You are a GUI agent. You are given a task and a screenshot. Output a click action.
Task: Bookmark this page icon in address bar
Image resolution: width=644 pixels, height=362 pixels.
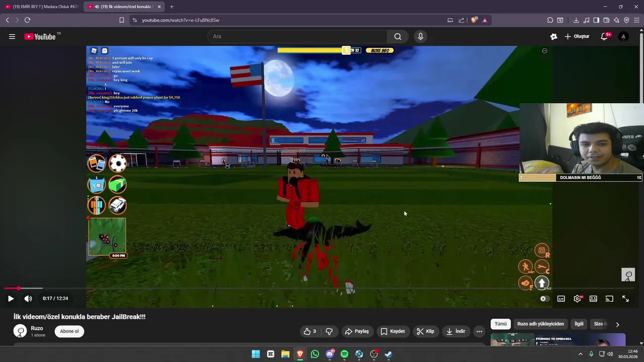[x=122, y=20]
